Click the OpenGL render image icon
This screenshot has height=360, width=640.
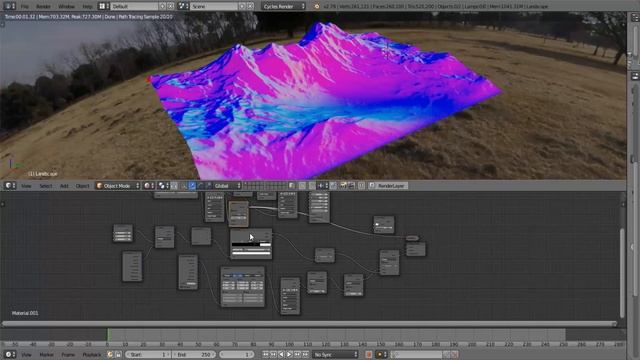coord(343,186)
